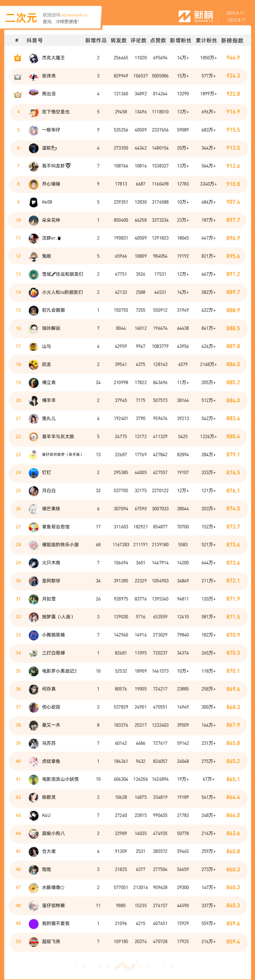Click the 转发数 column header
This screenshot has height=980, width=255.
[x=119, y=40]
